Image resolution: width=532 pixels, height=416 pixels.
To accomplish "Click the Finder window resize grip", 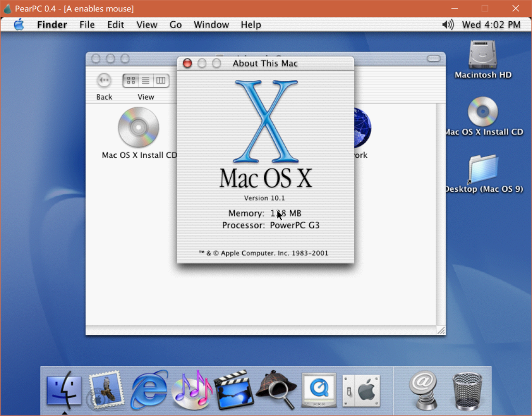I will click(x=441, y=330).
